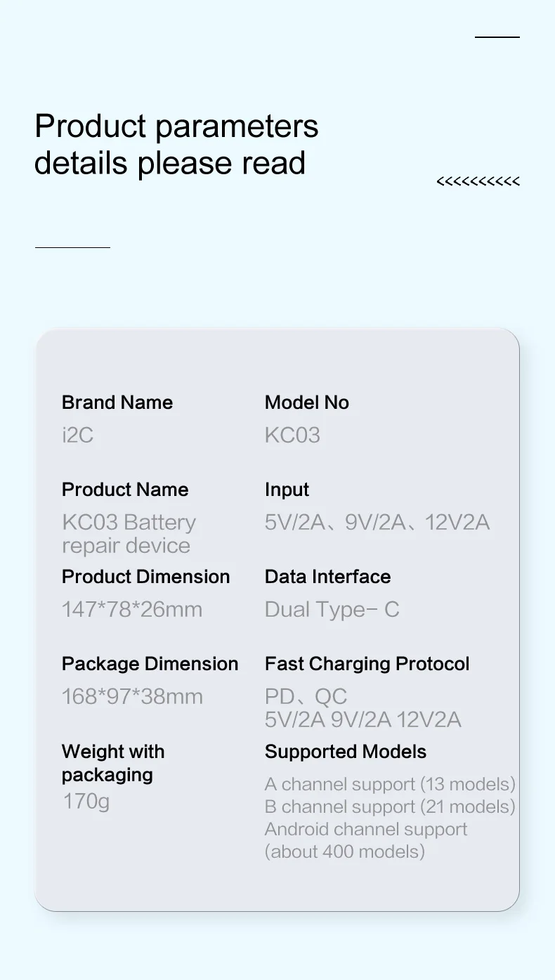Select the Package Dimension label
Screen dimensions: 555x980
[150, 664]
